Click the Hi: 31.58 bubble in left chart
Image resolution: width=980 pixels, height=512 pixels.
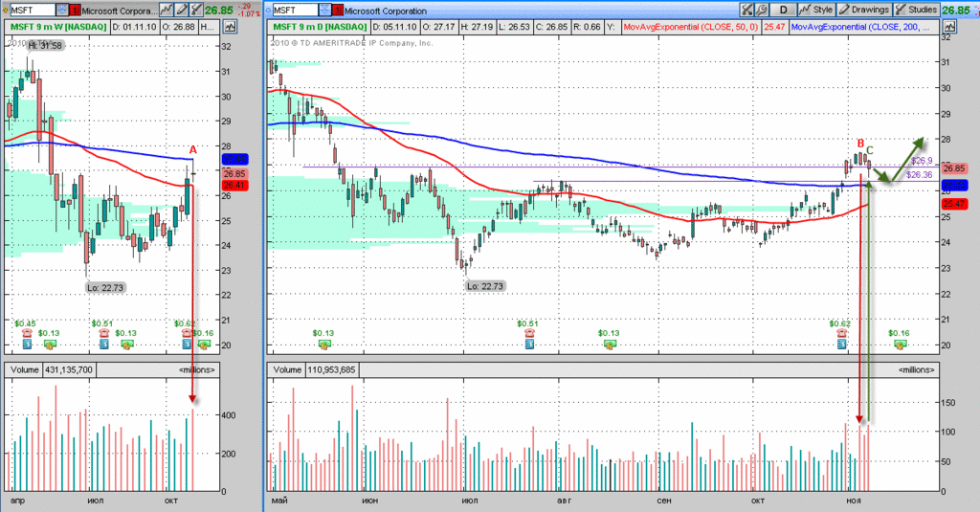(45, 46)
